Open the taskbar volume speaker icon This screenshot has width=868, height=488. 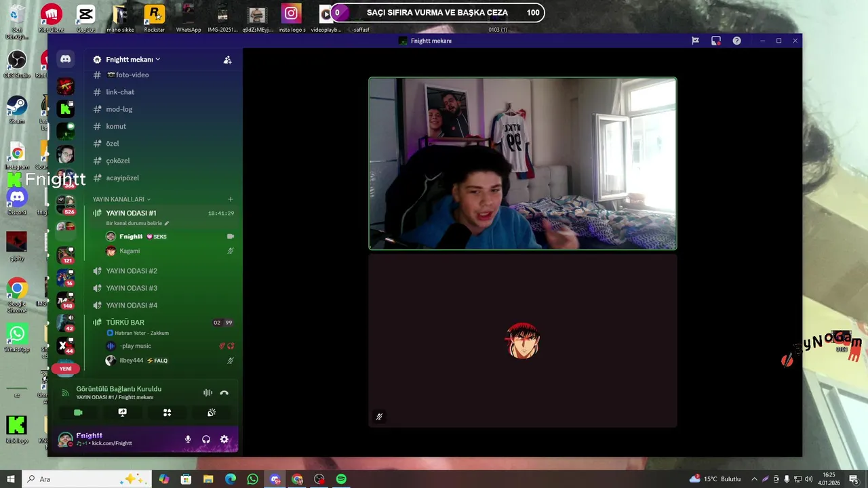808,479
